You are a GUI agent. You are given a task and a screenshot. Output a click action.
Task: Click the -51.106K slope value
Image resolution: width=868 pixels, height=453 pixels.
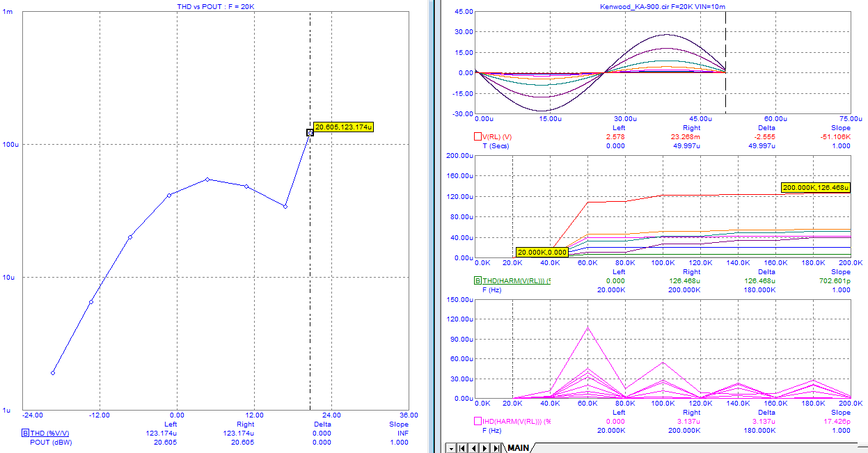coord(834,137)
